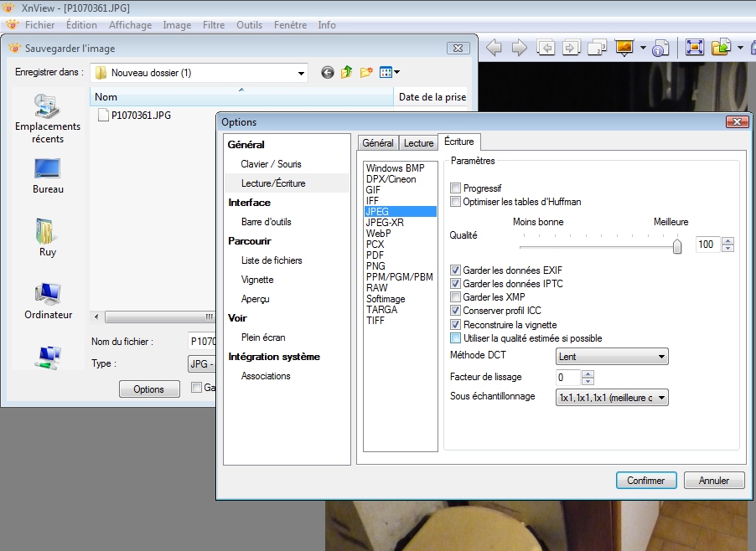Start the slideshow icon in toolbar
This screenshot has height=551, width=756.
click(x=624, y=48)
